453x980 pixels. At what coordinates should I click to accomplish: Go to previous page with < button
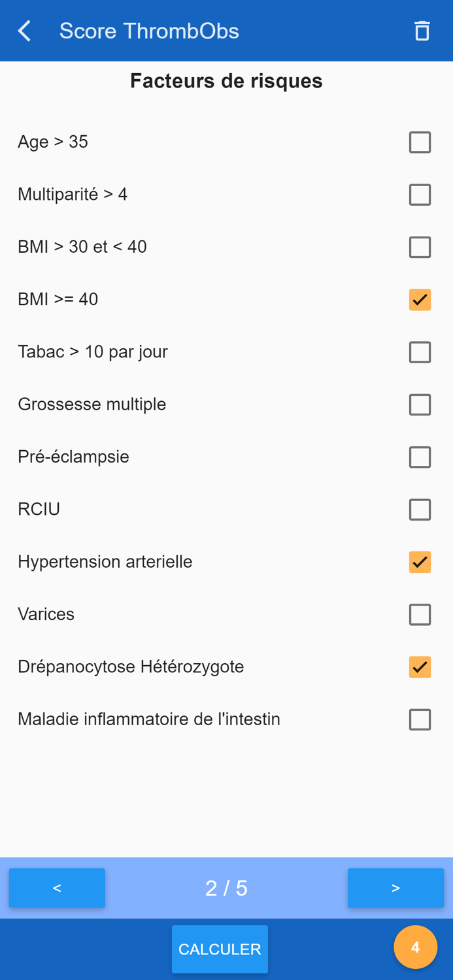pos(57,888)
